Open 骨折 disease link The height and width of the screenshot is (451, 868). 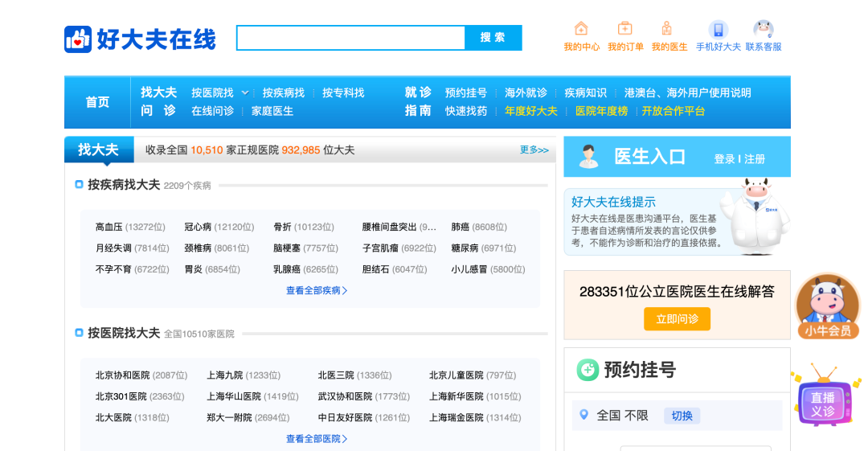point(282,227)
